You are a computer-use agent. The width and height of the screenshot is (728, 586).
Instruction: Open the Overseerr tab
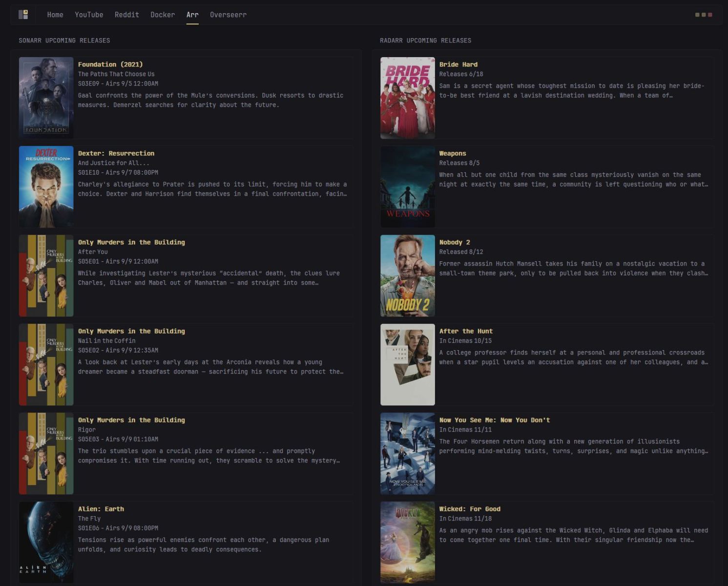pyautogui.click(x=228, y=15)
